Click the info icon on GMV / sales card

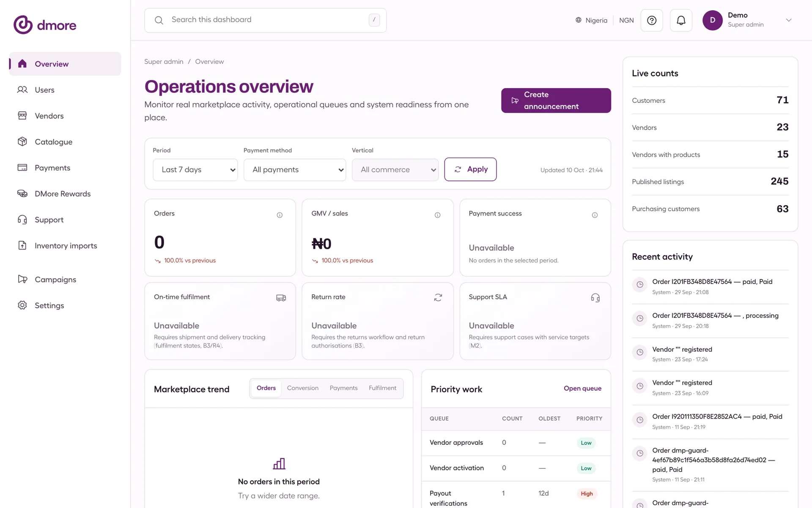(437, 215)
